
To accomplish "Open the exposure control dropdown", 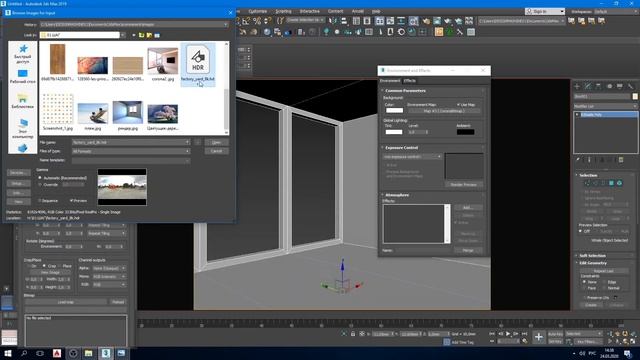I will click(x=413, y=156).
